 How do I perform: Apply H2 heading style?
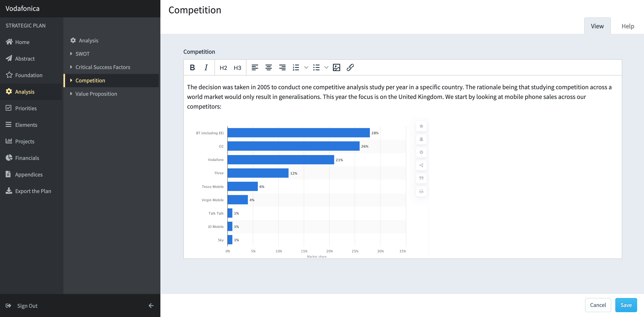coord(223,68)
